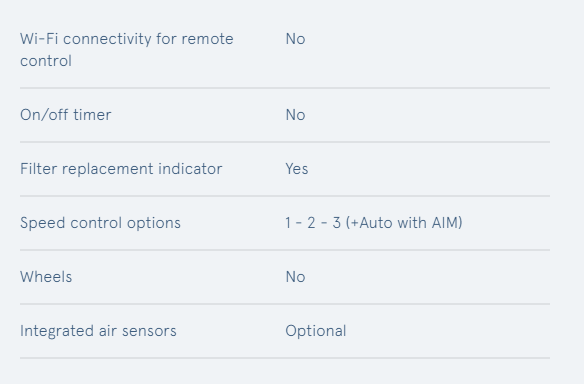Click the 'Filter replacement indicator' label
This screenshot has height=384, width=584.
pos(121,169)
